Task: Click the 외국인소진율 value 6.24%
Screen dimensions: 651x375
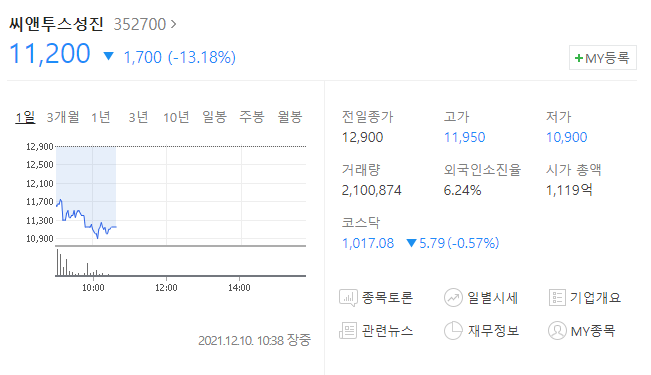Action: 463,191
